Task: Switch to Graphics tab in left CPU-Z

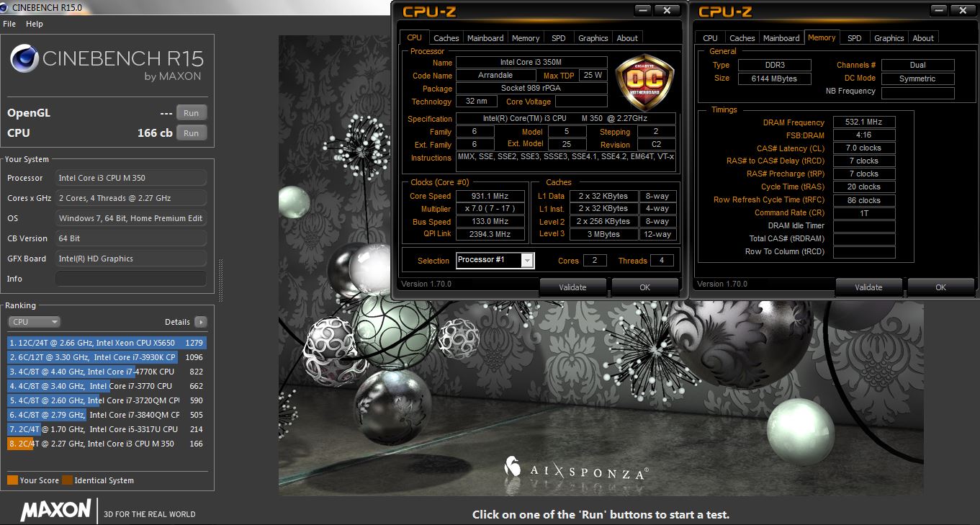Action: tap(593, 38)
